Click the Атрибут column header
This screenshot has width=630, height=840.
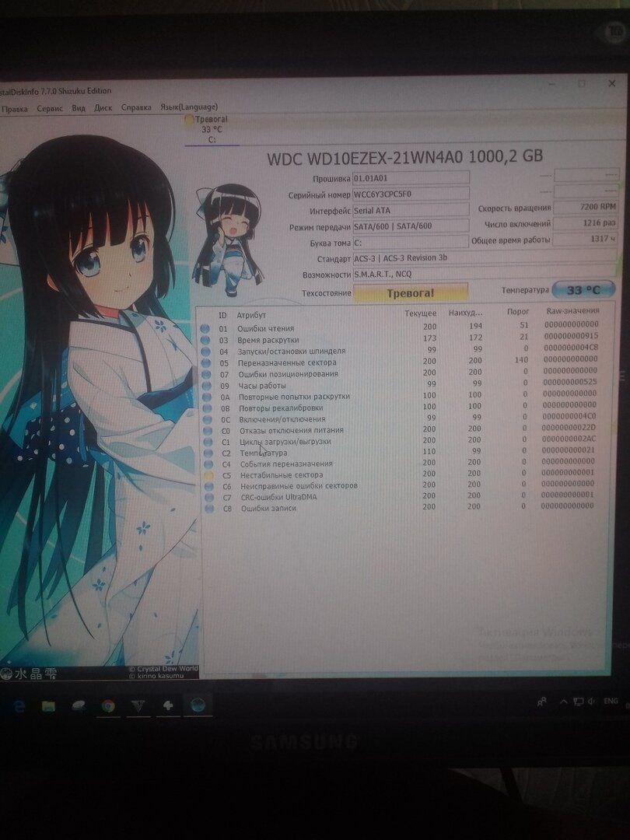pos(251,315)
